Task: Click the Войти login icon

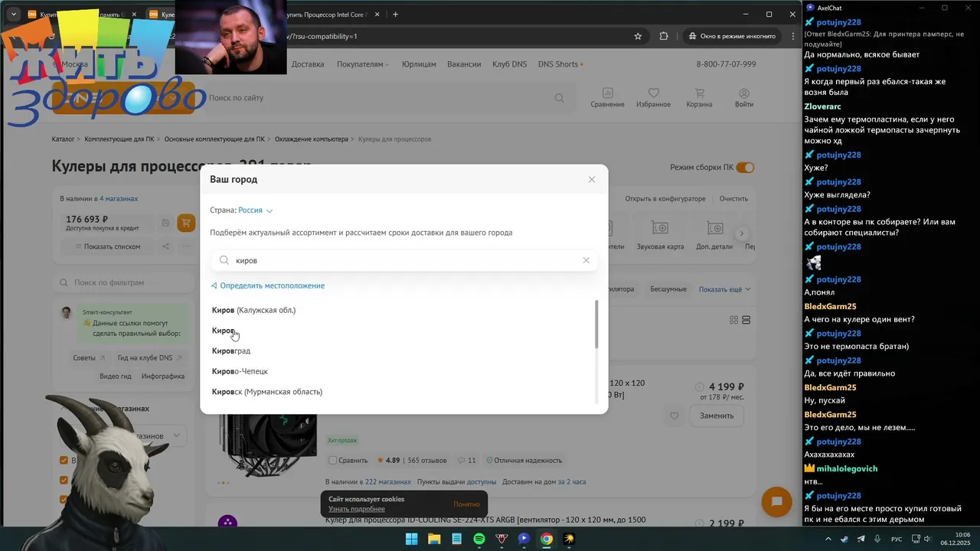Action: (x=744, y=98)
